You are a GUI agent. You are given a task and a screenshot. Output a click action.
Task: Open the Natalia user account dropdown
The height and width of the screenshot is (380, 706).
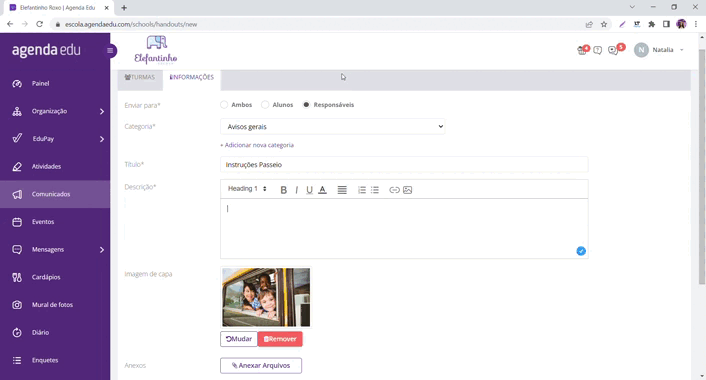659,50
